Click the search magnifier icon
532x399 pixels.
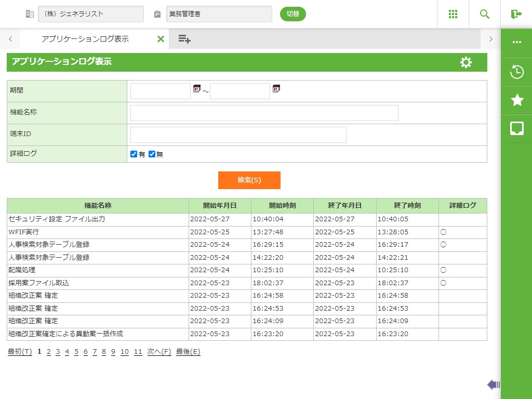point(485,14)
